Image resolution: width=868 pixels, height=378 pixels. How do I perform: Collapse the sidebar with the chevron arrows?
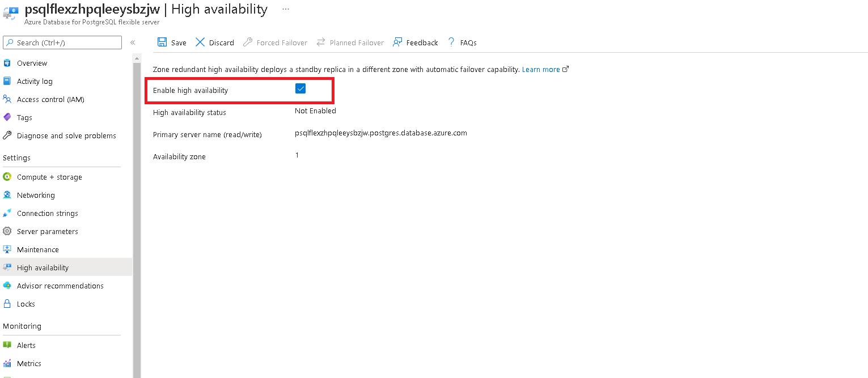(133, 42)
